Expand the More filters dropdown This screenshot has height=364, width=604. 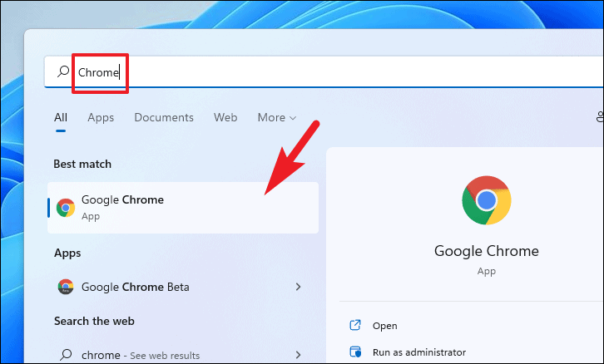coord(276,117)
